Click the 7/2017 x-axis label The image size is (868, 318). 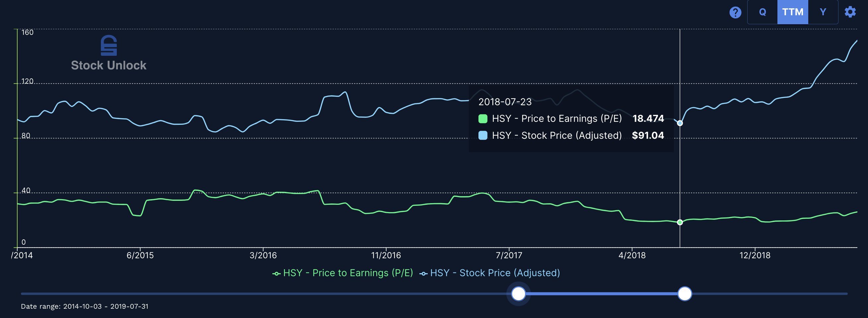coord(509,255)
